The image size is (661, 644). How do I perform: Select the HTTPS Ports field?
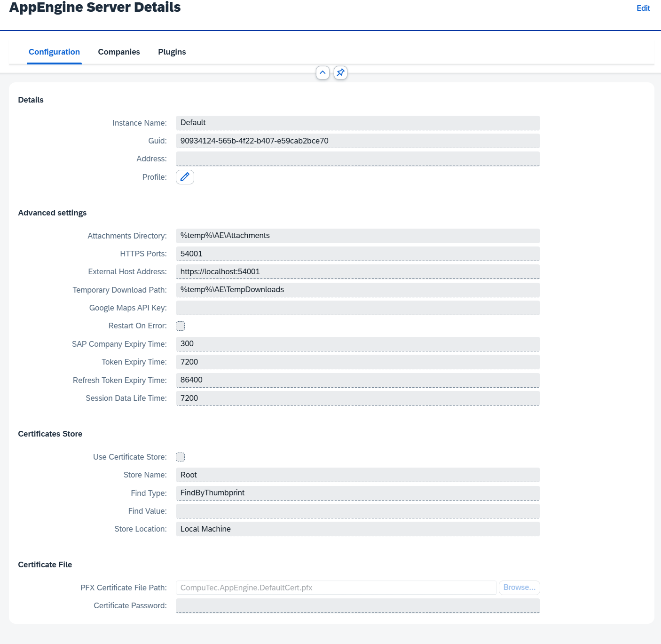pos(357,253)
